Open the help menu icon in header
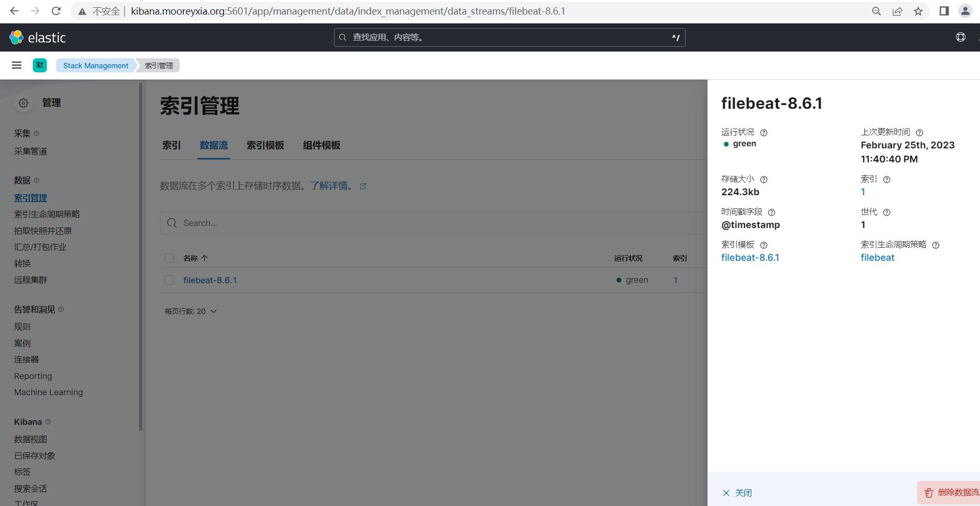The height and width of the screenshot is (506, 980). pyautogui.click(x=961, y=37)
